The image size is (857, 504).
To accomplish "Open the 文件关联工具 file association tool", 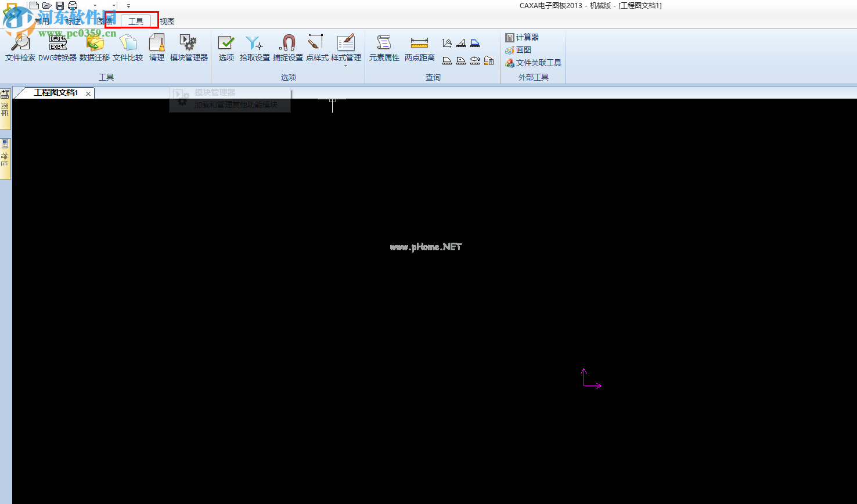I will pyautogui.click(x=533, y=63).
